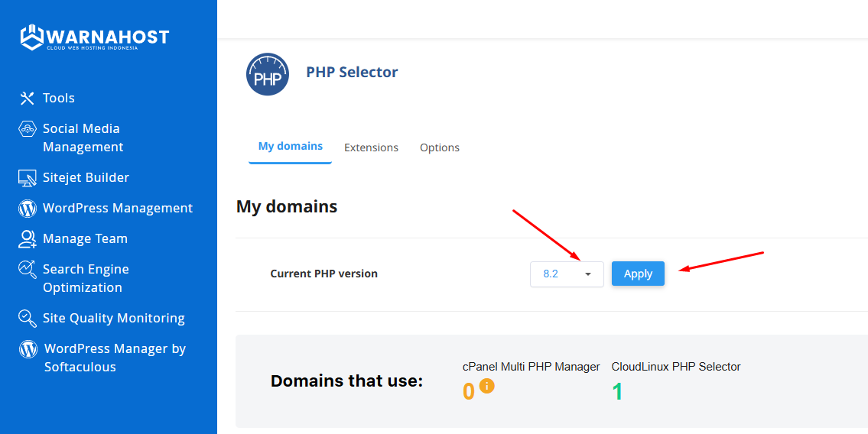Viewport: 868px width, 434px height.
Task: Click the PHP Selector logo icon
Action: click(x=268, y=74)
